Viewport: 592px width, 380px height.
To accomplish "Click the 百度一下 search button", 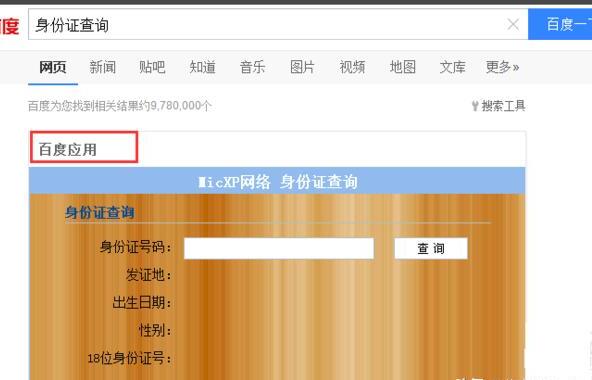I will click(x=560, y=24).
